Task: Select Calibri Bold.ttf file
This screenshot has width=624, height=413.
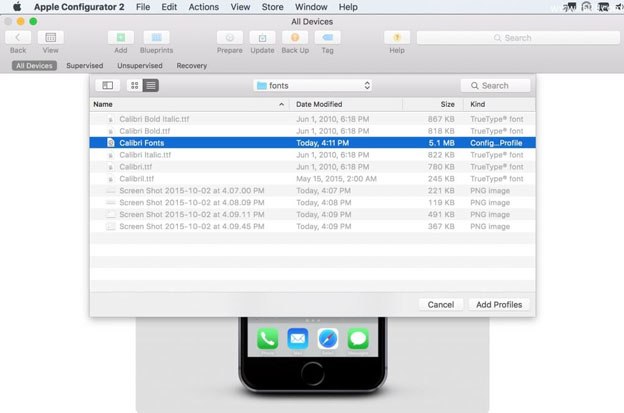Action: pyautogui.click(x=312, y=131)
